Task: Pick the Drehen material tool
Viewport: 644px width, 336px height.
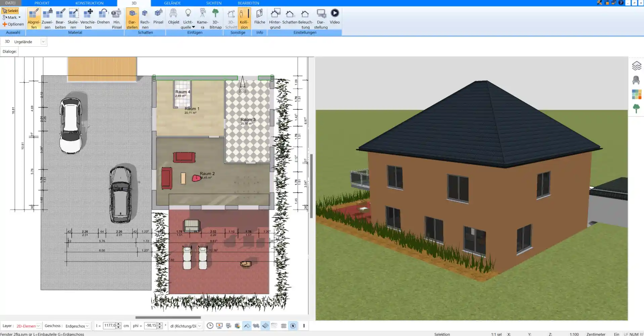Action: (103, 17)
